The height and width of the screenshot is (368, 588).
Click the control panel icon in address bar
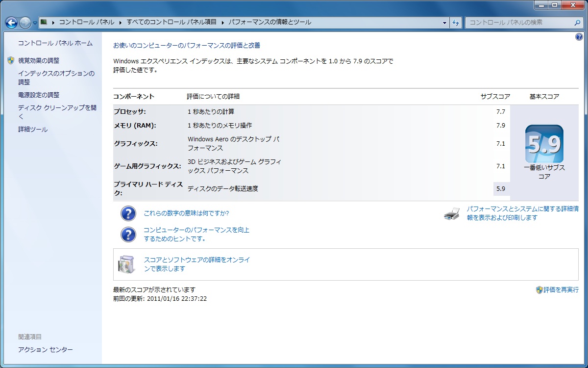pyautogui.click(x=44, y=22)
